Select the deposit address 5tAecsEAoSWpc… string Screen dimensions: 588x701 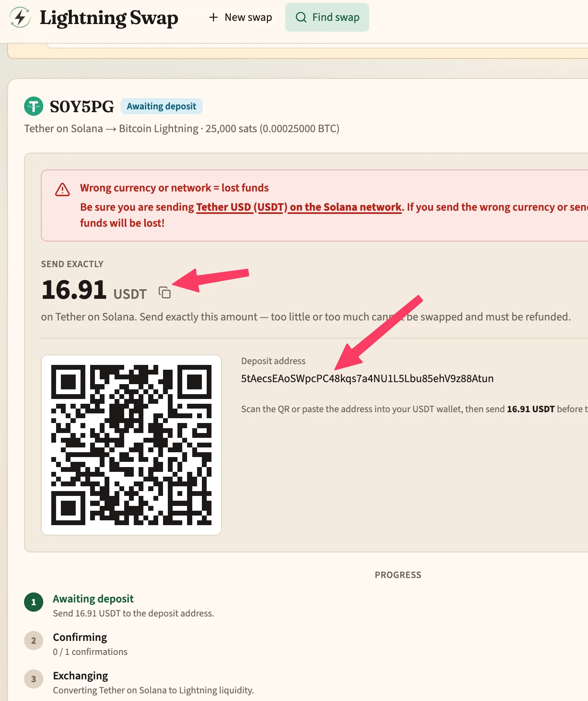[x=367, y=379]
